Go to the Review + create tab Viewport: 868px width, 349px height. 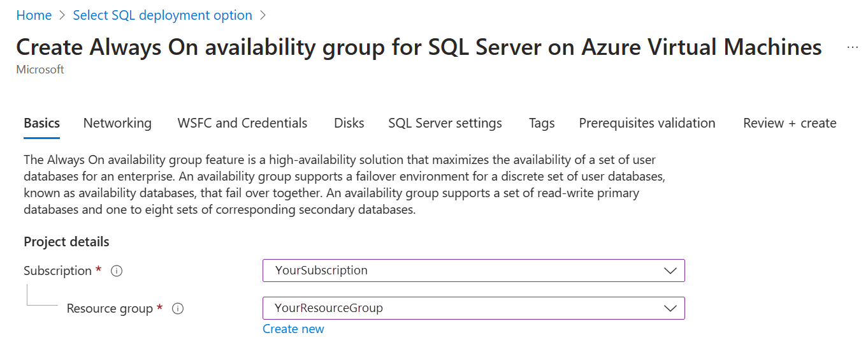tap(790, 123)
